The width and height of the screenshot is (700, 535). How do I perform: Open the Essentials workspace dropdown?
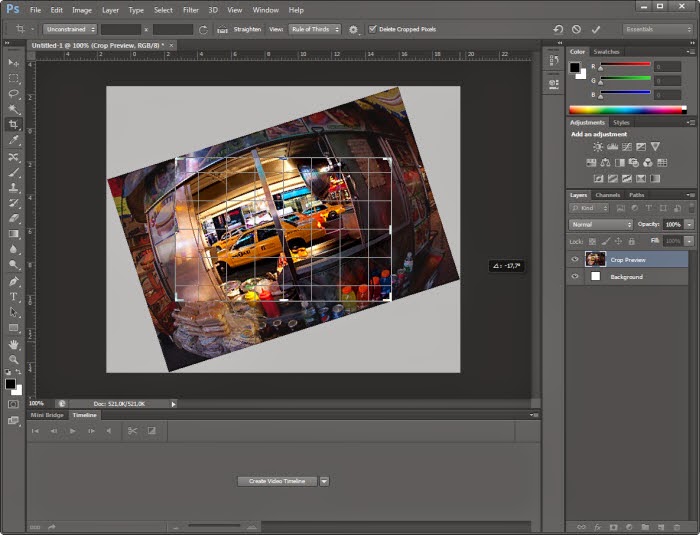coord(657,29)
